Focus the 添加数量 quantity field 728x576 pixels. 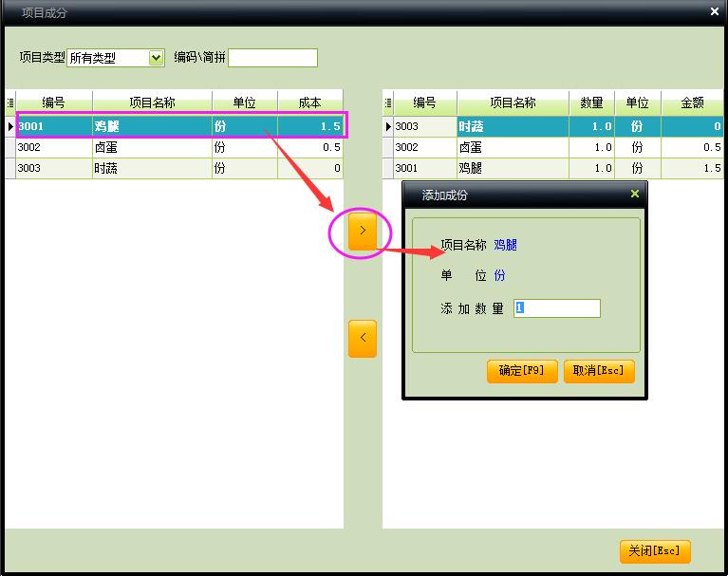[x=557, y=307]
